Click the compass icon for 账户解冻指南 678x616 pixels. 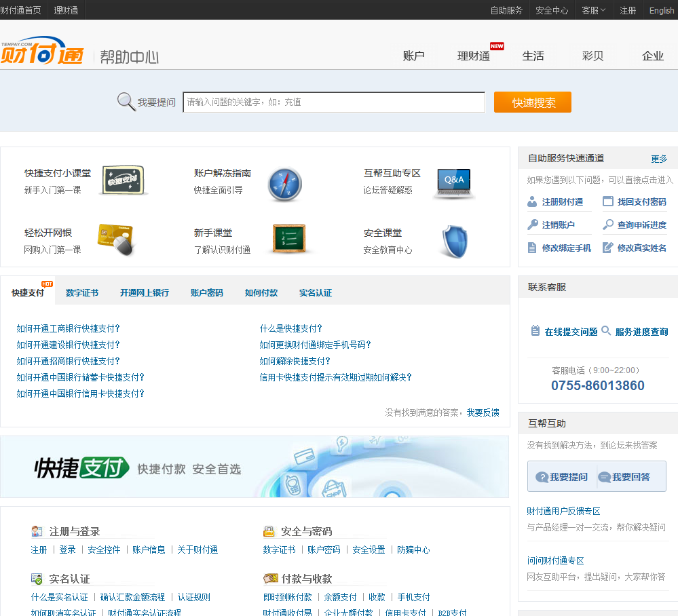pyautogui.click(x=284, y=184)
